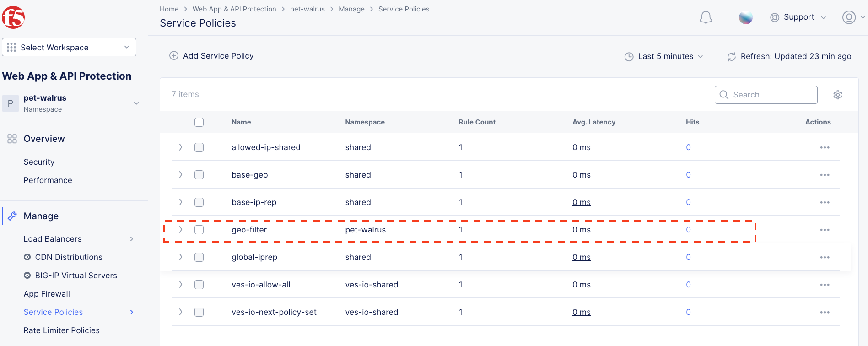Open BIG-IP Virtual Servers in the sidebar
The height and width of the screenshot is (346, 868).
click(x=76, y=276)
